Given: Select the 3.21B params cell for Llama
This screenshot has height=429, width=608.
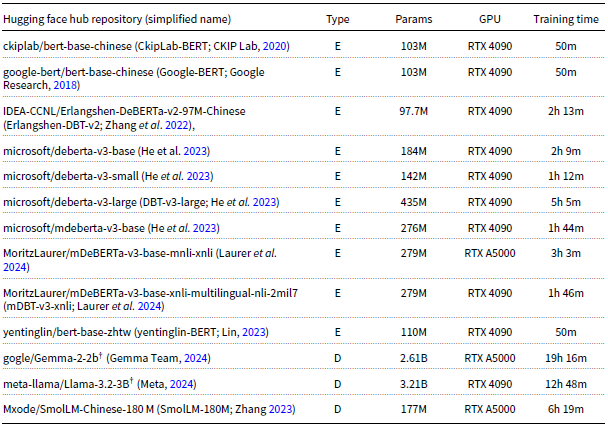Looking at the screenshot, I should click(413, 384).
